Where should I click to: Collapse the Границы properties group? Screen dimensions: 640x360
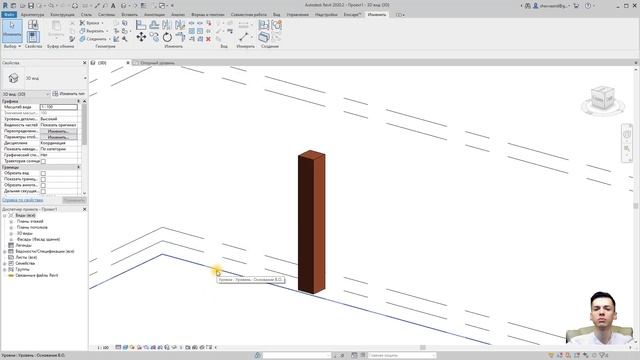tap(78, 167)
